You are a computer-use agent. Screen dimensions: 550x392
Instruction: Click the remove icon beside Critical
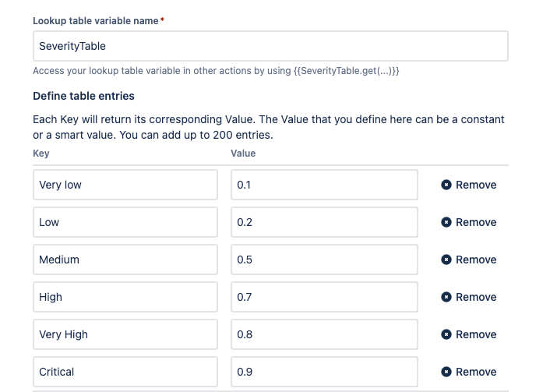[446, 372]
